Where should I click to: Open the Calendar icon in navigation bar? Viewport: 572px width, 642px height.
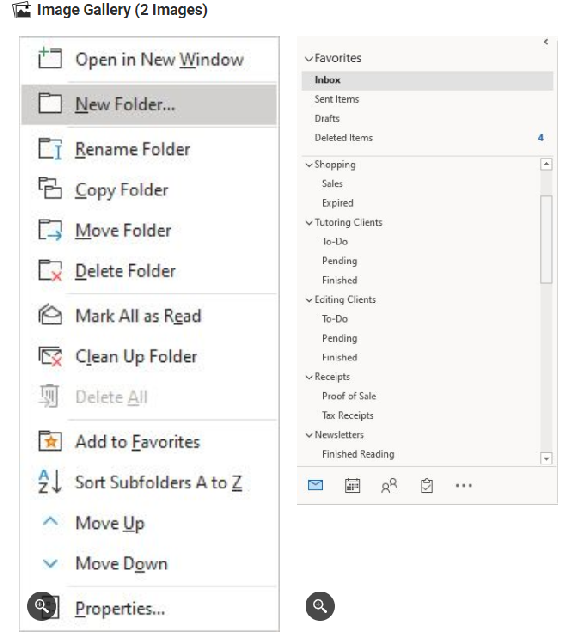(x=352, y=486)
